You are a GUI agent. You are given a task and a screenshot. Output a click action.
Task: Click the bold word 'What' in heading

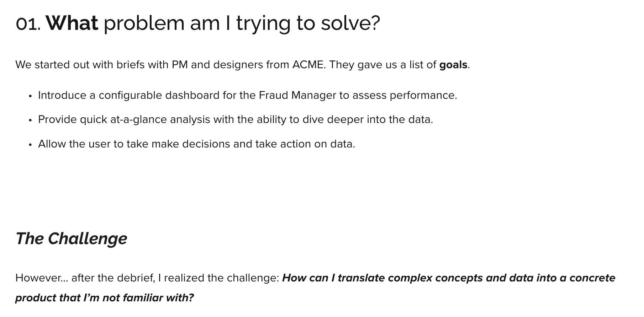[x=72, y=23]
